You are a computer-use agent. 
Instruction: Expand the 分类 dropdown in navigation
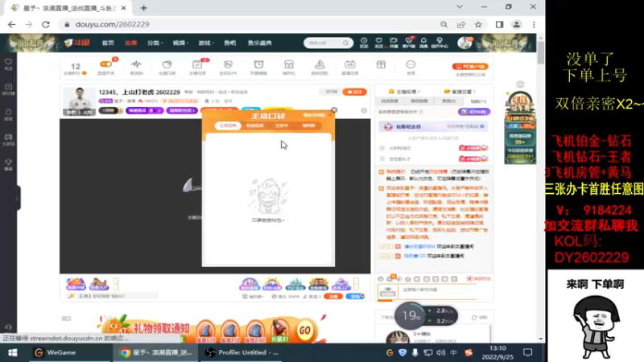coord(155,43)
